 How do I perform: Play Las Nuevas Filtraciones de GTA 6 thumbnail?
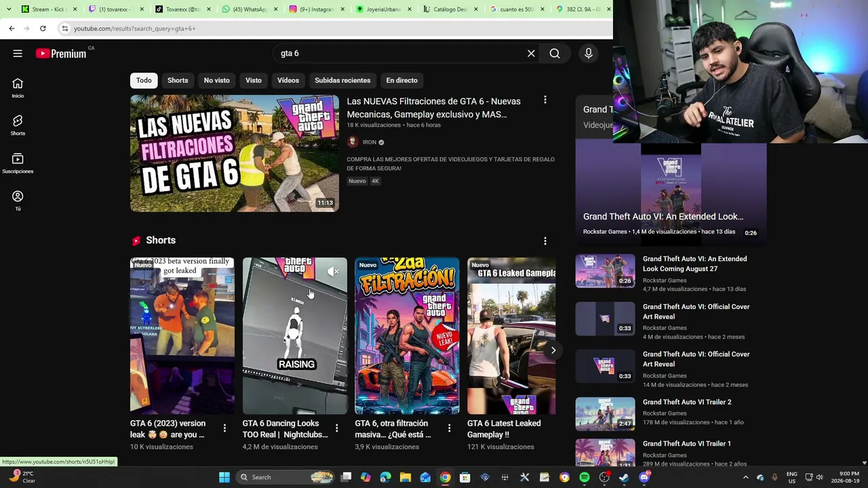click(x=235, y=153)
